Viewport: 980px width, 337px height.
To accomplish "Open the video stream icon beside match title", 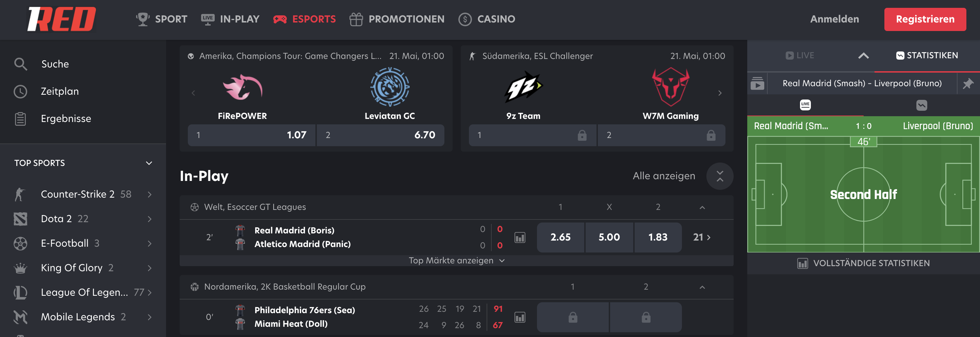I will (x=757, y=83).
